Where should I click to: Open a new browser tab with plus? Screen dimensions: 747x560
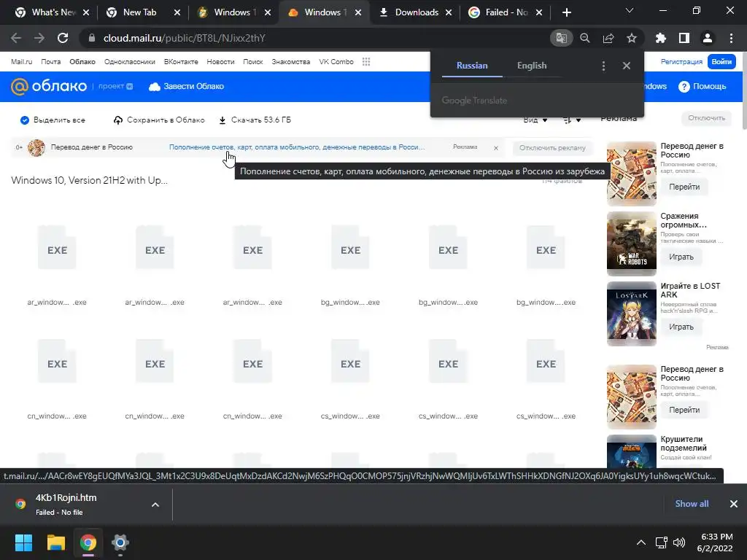pyautogui.click(x=566, y=12)
